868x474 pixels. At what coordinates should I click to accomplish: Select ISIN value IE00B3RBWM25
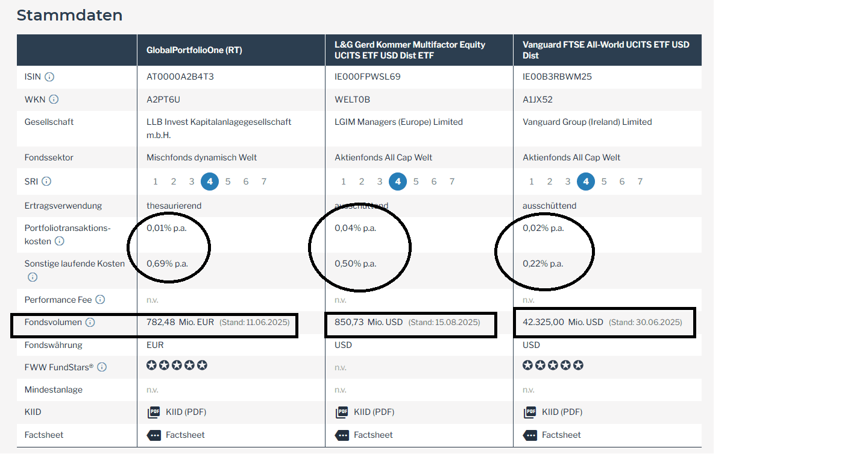[558, 77]
